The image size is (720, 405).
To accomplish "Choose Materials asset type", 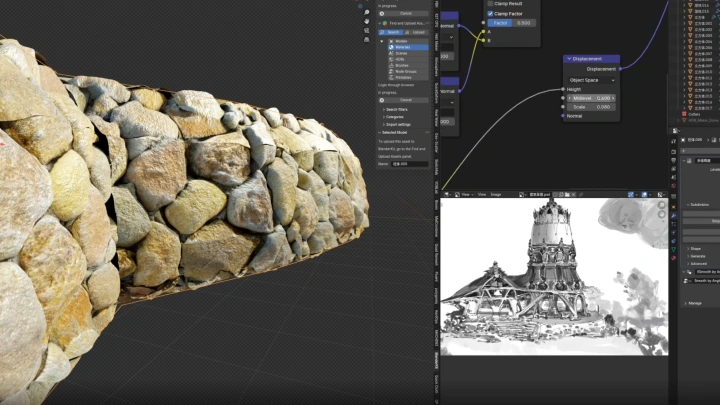I will coord(400,47).
